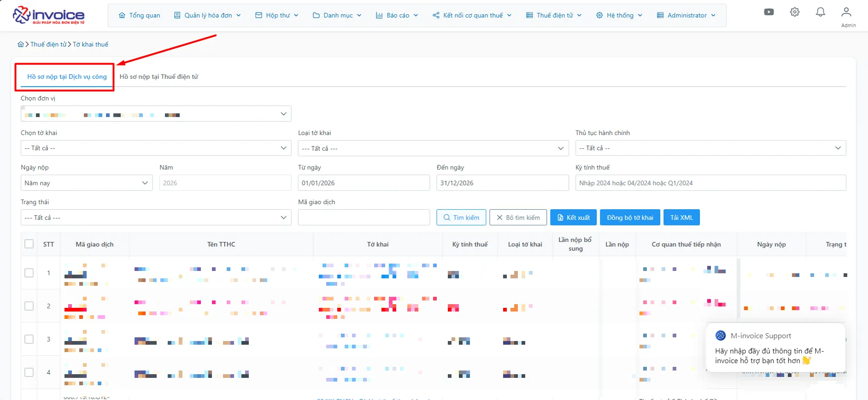Open the Hộp thư menu
This screenshot has width=868, height=400.
[277, 15]
